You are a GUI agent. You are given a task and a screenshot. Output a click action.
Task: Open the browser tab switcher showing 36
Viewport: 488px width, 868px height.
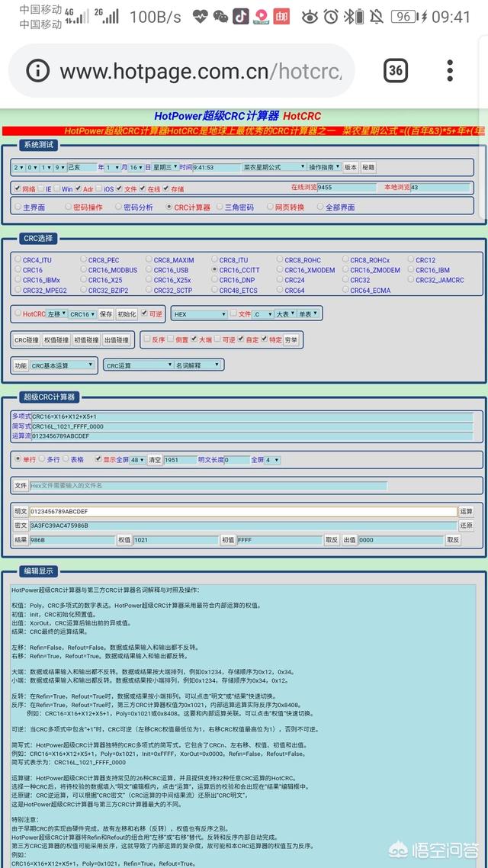(395, 70)
